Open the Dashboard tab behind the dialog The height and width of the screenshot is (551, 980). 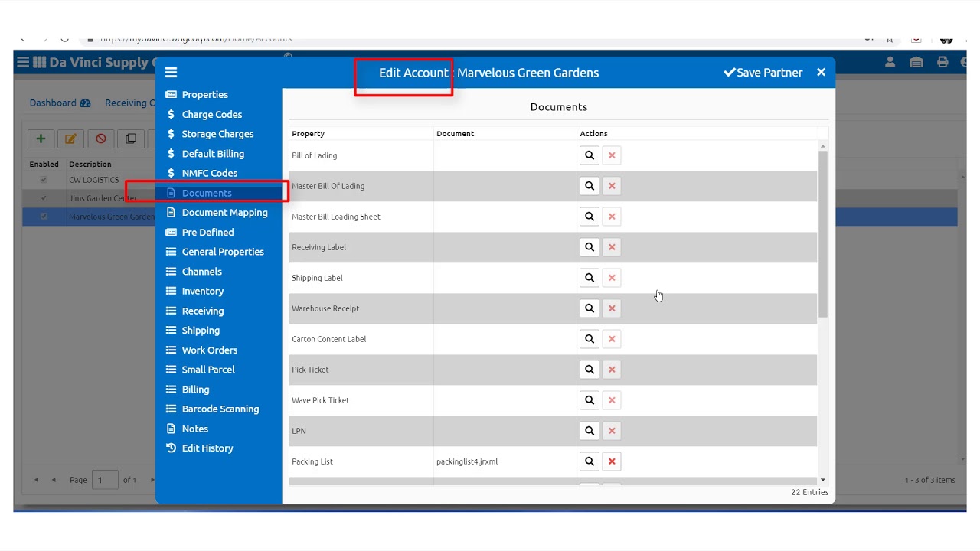pyautogui.click(x=60, y=103)
